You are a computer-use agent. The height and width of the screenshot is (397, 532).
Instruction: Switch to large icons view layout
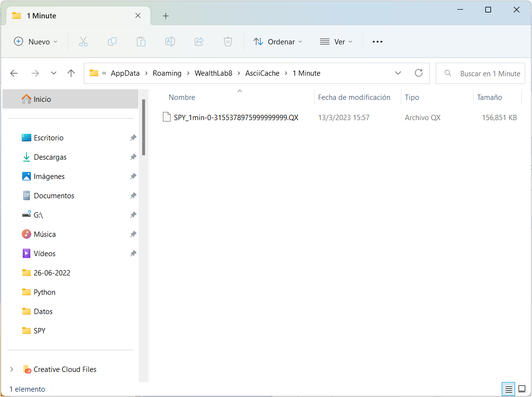[x=521, y=389]
